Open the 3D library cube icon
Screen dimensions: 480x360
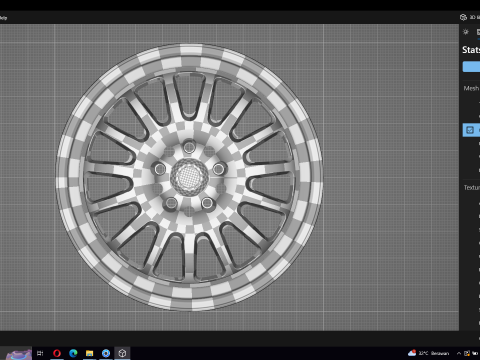[463, 17]
